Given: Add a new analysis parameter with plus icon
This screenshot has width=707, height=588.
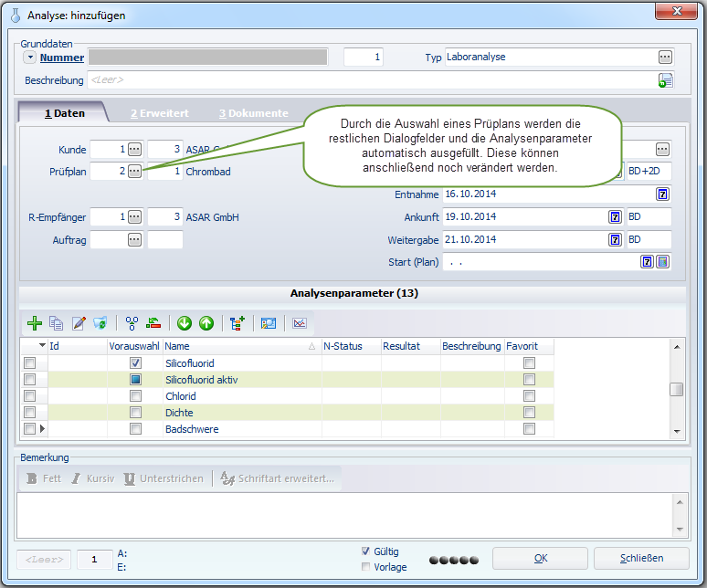Looking at the screenshot, I should click(x=35, y=323).
